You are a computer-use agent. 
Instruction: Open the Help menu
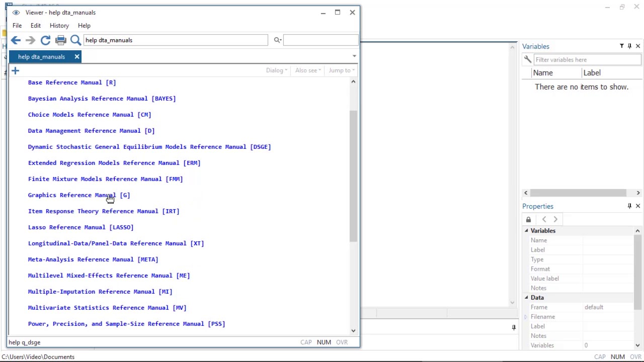[84, 26]
